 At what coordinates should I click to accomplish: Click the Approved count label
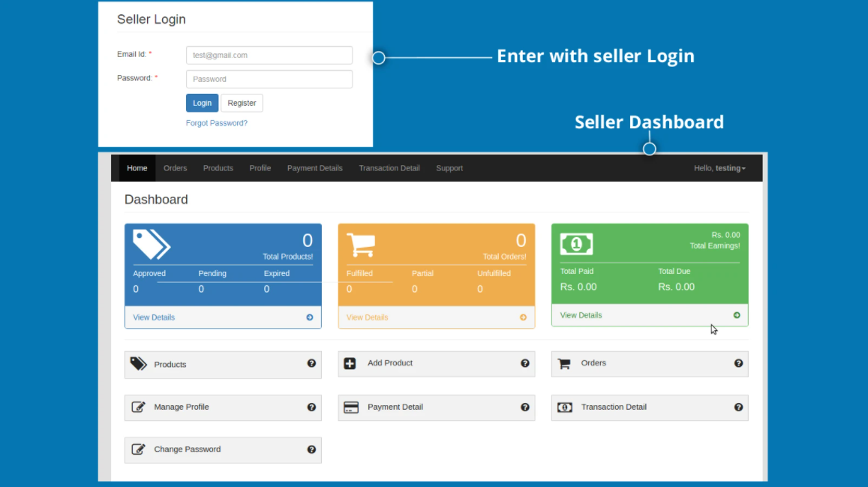149,273
